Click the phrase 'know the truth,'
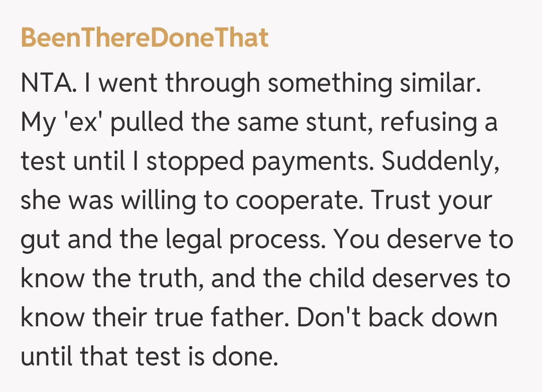The height and width of the screenshot is (392, 542). point(112,279)
